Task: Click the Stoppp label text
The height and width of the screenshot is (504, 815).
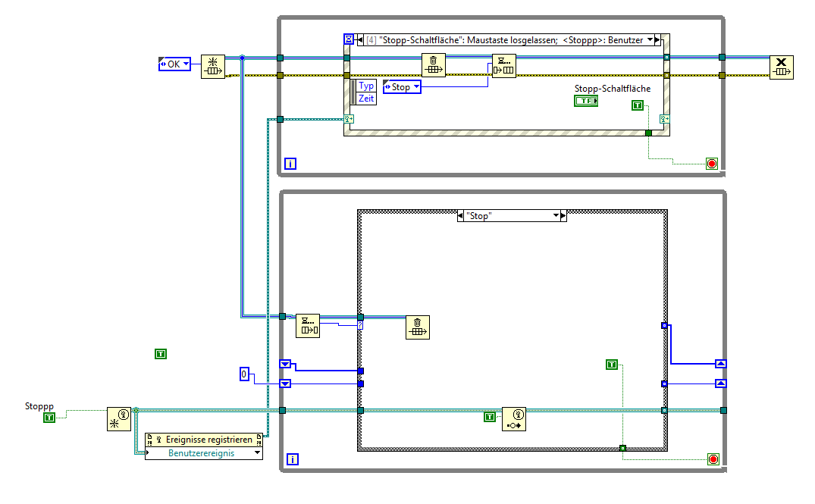Action: tap(39, 406)
